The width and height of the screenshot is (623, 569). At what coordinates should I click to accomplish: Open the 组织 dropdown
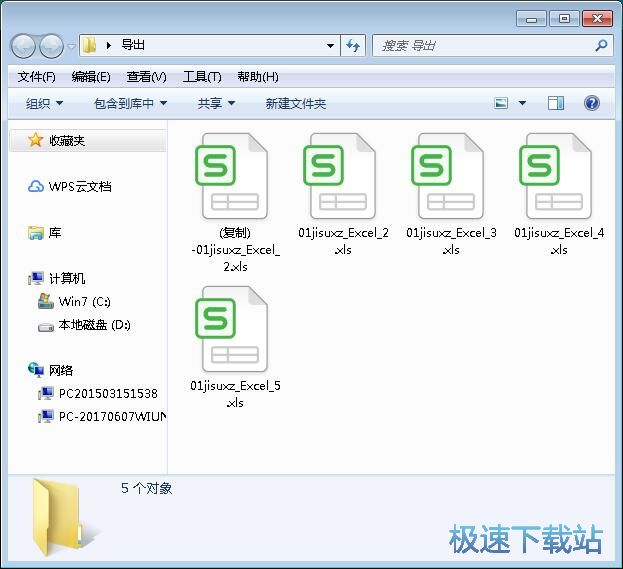(x=44, y=104)
